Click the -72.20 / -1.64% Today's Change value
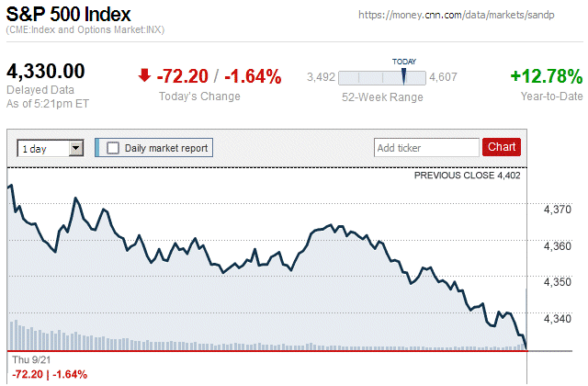The width and height of the screenshot is (588, 386). [x=220, y=76]
